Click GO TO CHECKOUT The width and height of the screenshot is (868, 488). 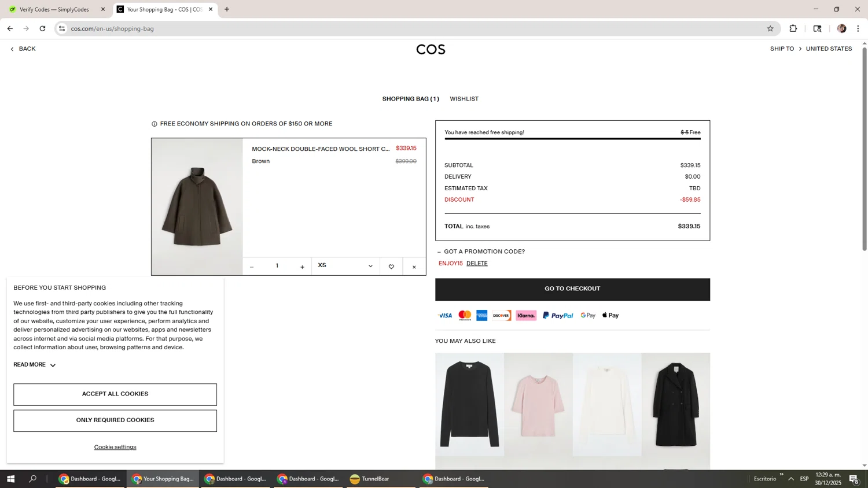click(x=572, y=289)
